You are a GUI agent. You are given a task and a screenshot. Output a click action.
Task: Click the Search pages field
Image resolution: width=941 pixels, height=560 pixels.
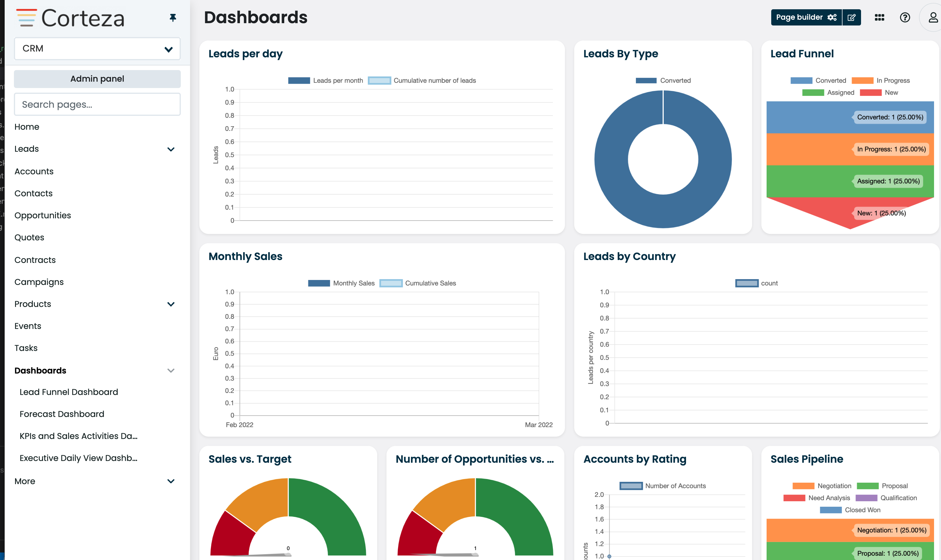tap(97, 105)
